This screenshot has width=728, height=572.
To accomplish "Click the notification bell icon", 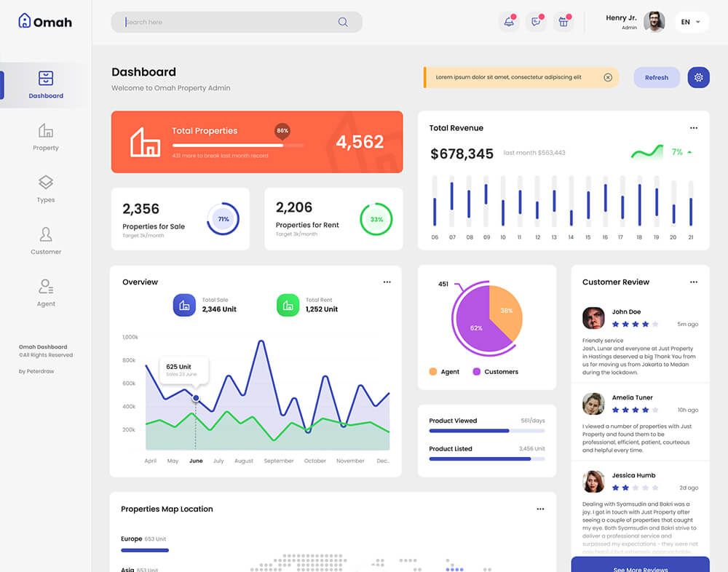I will click(508, 22).
